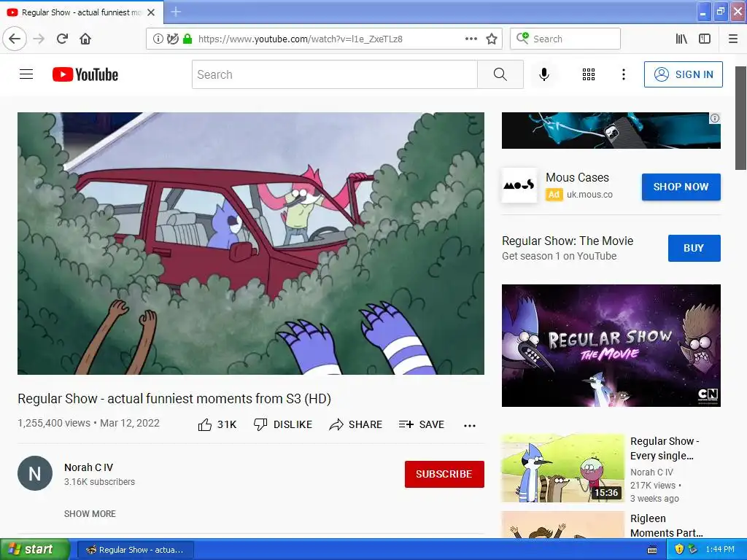Open a new browser tab
Viewport: 747px width, 560px height.
(176, 12)
